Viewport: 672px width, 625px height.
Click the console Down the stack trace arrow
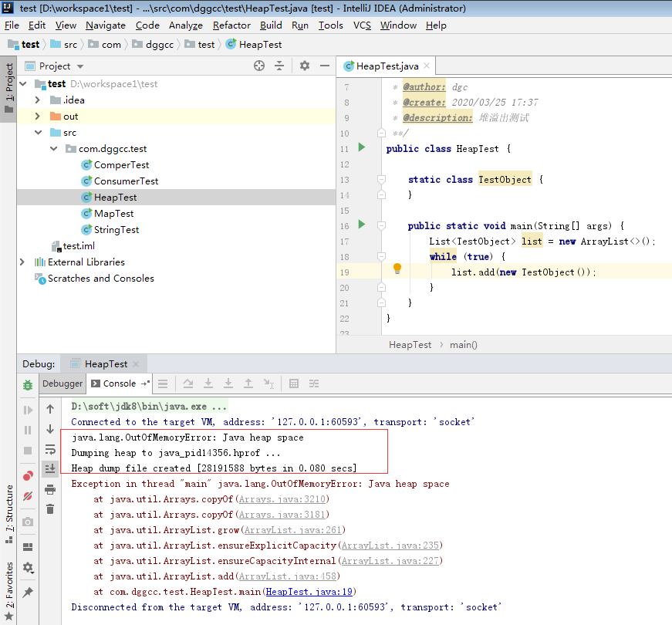50,429
